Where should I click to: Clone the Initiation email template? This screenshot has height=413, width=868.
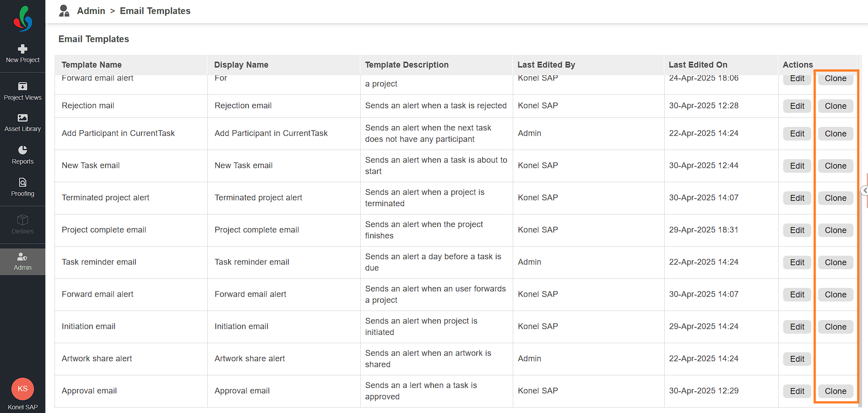(x=836, y=327)
